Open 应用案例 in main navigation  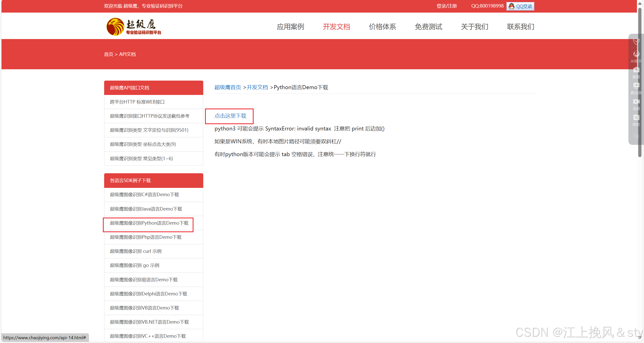pyautogui.click(x=290, y=26)
